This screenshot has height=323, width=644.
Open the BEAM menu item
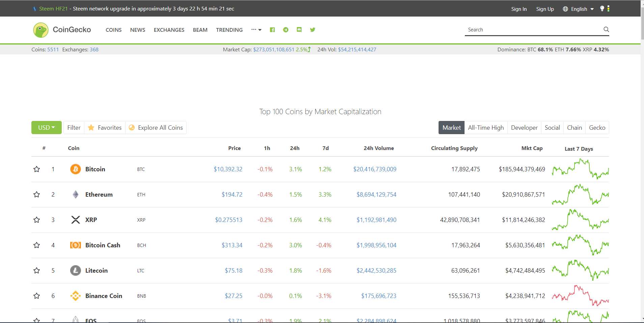coord(200,30)
